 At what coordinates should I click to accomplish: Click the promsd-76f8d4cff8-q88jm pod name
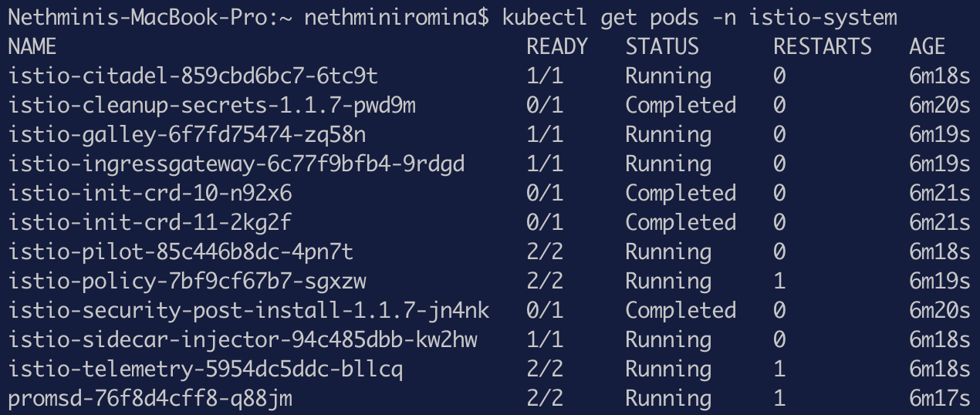point(150,399)
